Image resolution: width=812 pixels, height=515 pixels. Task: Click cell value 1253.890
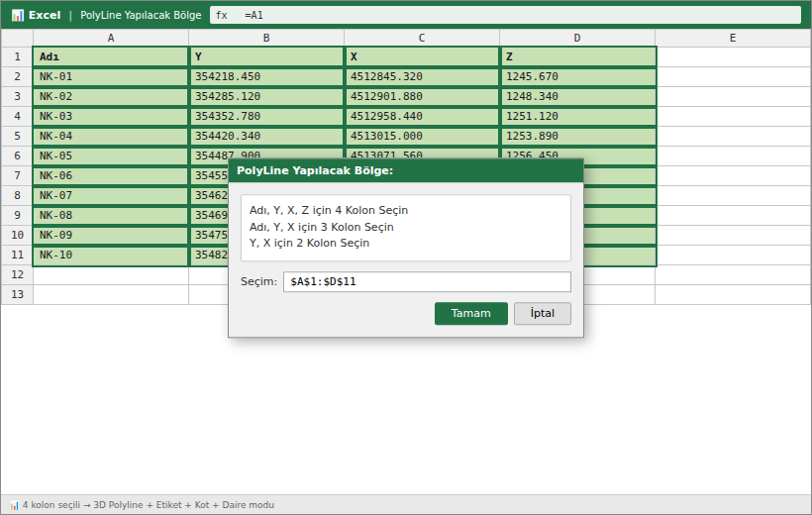578,137
